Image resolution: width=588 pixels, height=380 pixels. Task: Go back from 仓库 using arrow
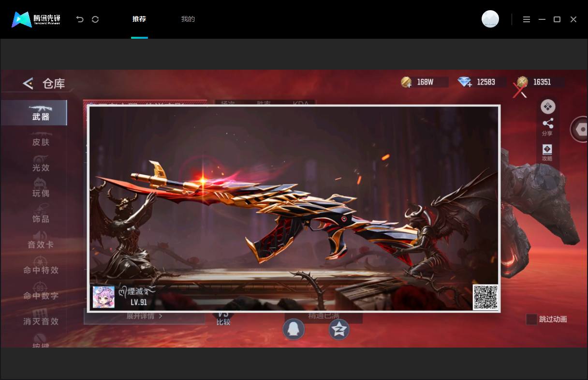click(x=28, y=83)
